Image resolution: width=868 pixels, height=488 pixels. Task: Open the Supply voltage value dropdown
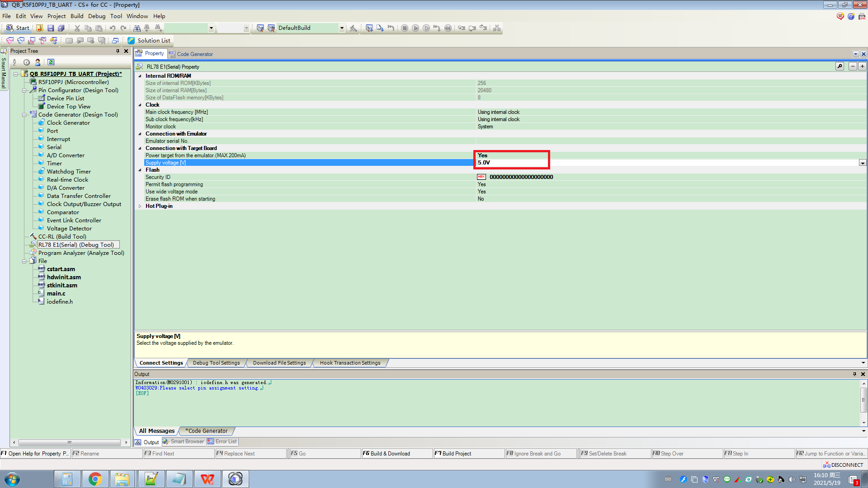click(x=863, y=163)
